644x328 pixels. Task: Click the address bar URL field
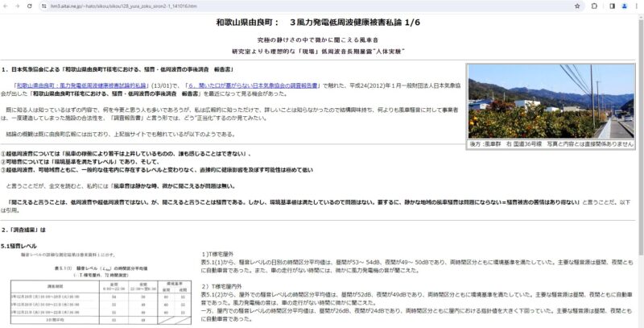pyautogui.click(x=242, y=5)
